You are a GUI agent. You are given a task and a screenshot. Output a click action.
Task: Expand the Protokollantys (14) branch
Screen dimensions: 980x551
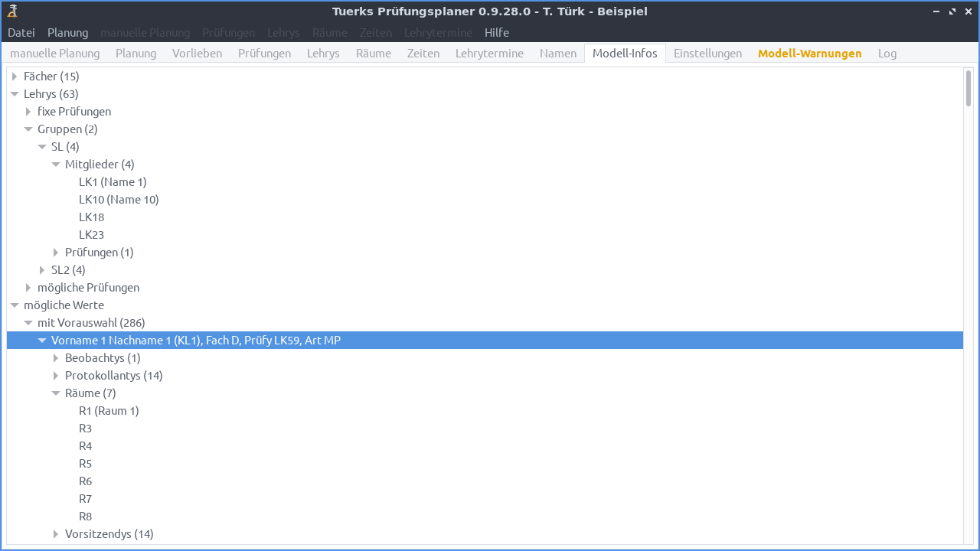coord(56,375)
